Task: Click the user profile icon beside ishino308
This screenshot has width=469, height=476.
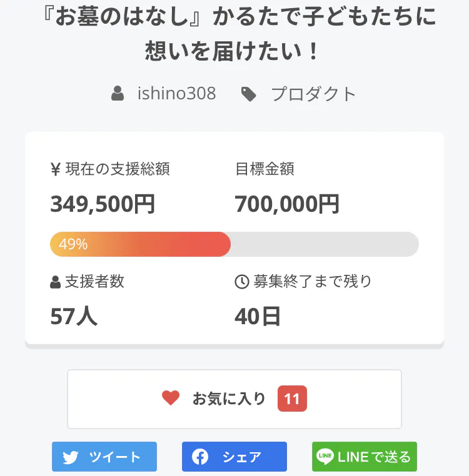Action: (x=118, y=94)
